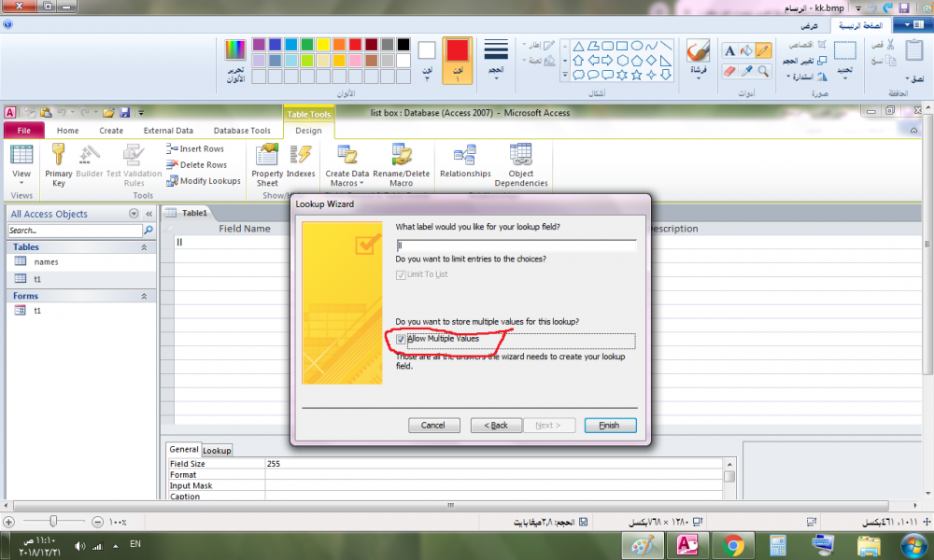Open the Indexes window
Image resolution: width=934 pixels, height=560 pixels.
coord(301,161)
